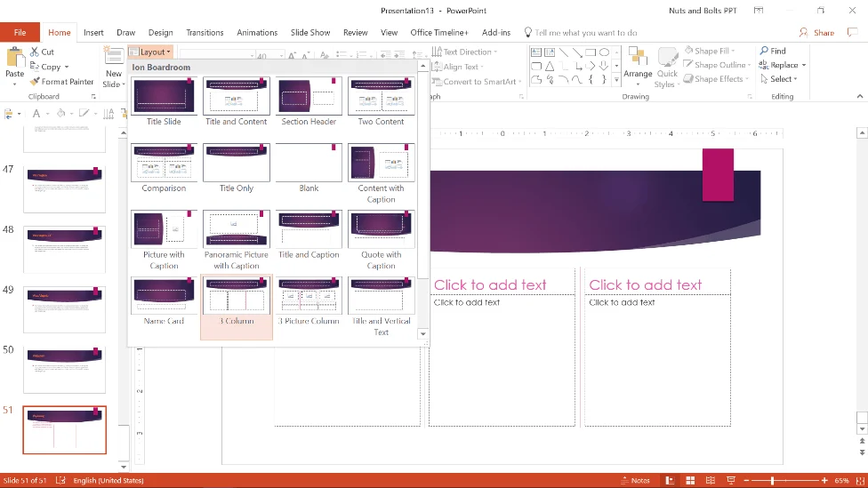
Task: Click the Find magnifier icon
Action: pyautogui.click(x=764, y=51)
